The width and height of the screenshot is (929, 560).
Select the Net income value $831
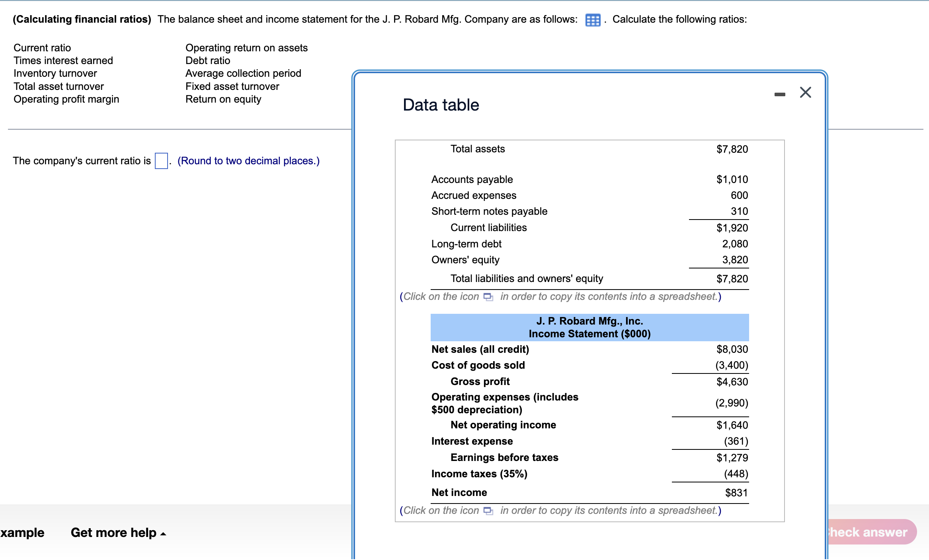tap(737, 492)
